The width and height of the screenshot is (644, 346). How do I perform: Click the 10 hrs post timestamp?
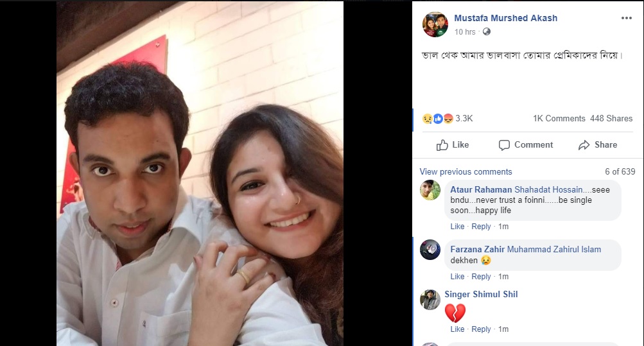(464, 31)
